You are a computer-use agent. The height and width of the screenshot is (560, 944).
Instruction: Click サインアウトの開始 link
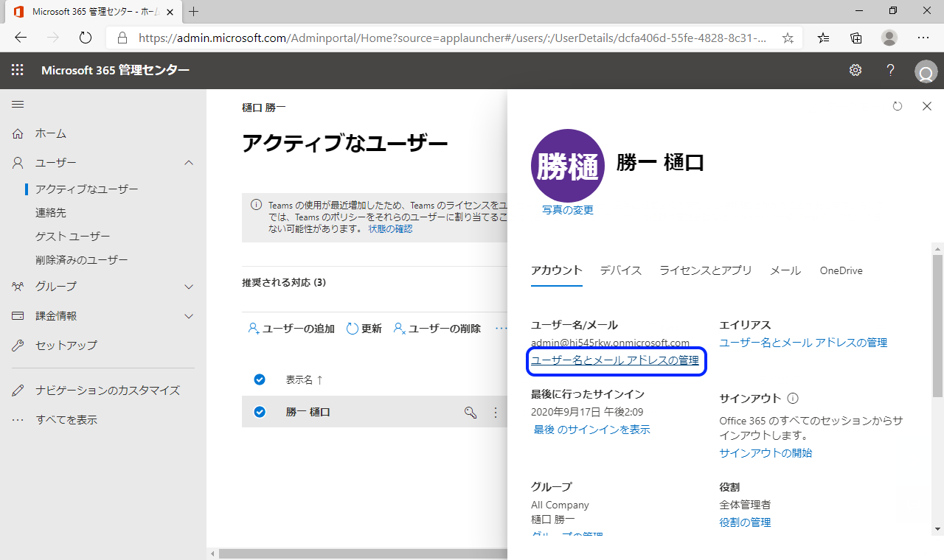[766, 453]
